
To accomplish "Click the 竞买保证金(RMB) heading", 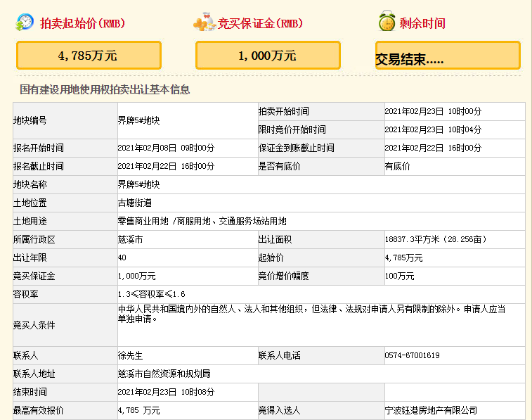I will [x=260, y=23].
